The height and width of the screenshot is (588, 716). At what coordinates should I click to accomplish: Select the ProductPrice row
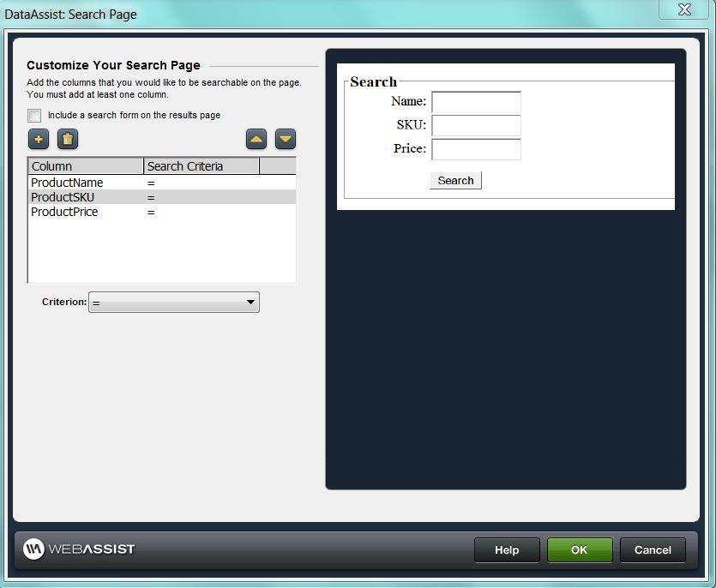(64, 212)
